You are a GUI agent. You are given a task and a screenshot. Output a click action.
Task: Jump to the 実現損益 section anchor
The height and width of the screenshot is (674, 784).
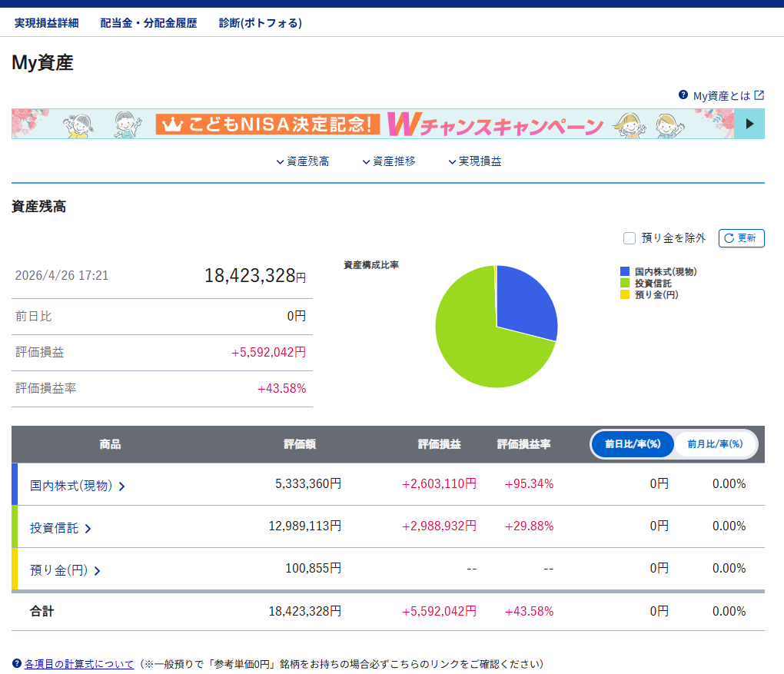[475, 161]
